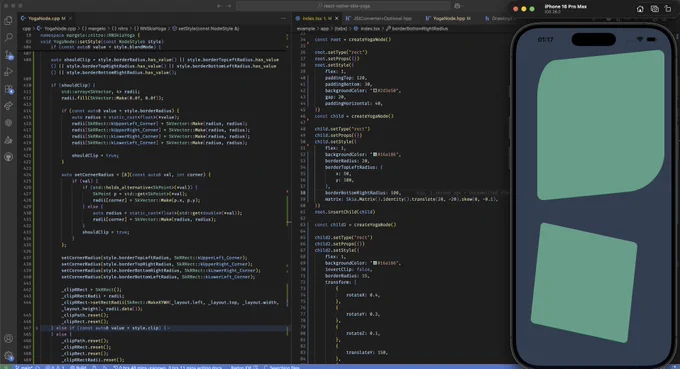This screenshot has height=369, width=680.
Task: Click '_clipRRect = SkRRect();' line 442
Action: (x=92, y=290)
